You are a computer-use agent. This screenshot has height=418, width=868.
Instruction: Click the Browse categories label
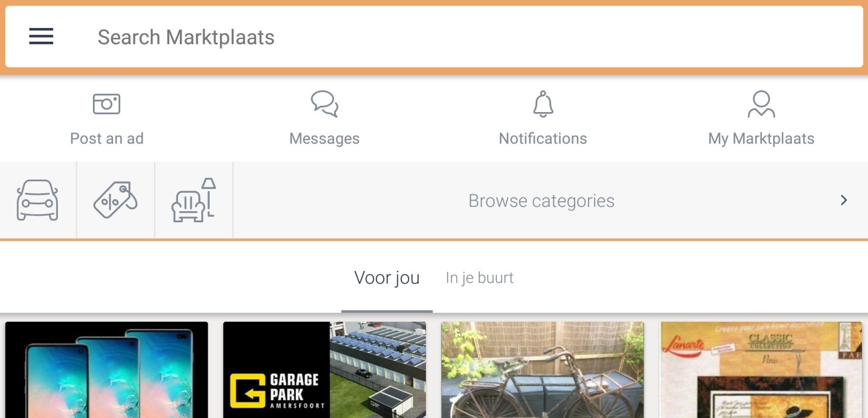tap(541, 201)
